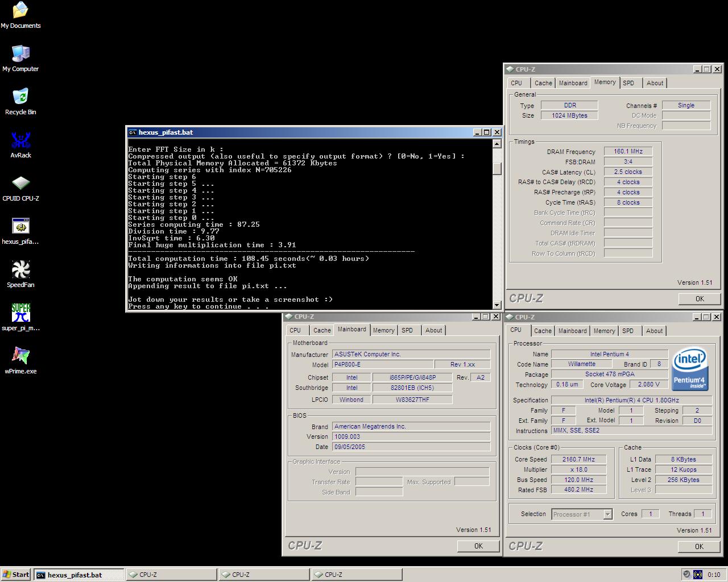Screen dimensions: 728x582
Task: Open the Start menu
Action: coord(16,575)
